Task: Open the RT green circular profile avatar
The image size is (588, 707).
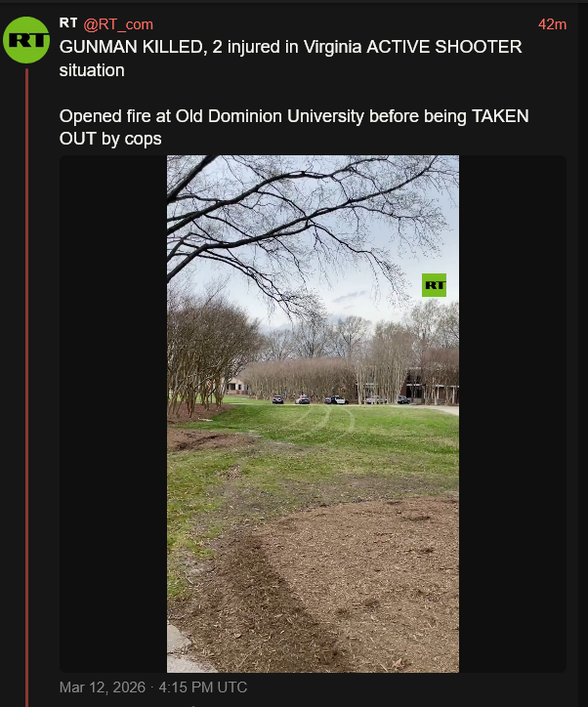Action: pyautogui.click(x=26, y=40)
